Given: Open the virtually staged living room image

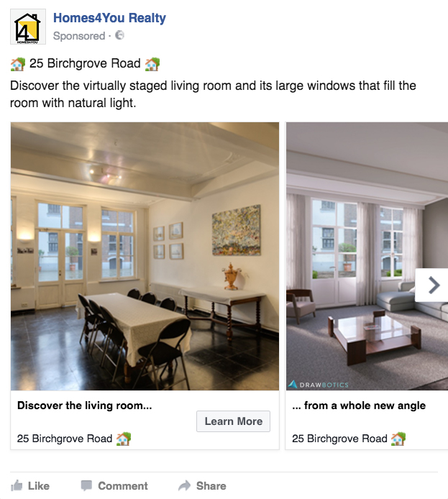Looking at the screenshot, I should tap(367, 256).
